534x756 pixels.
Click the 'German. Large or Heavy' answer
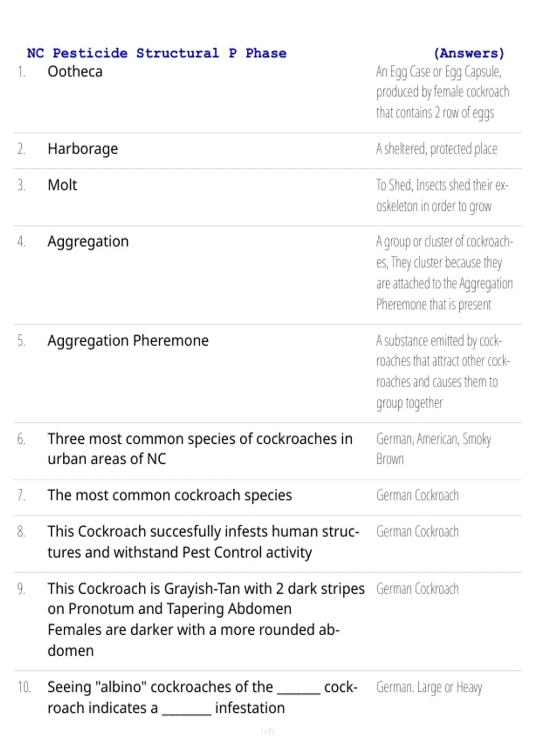(429, 688)
